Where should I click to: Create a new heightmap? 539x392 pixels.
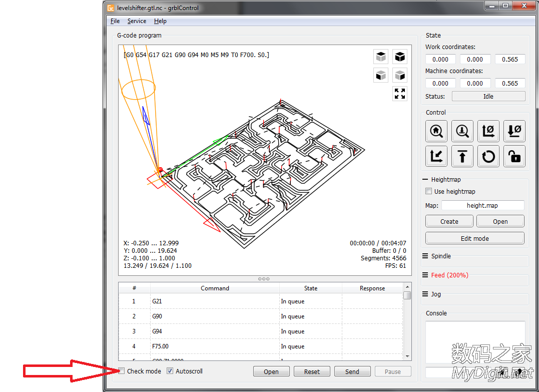449,221
